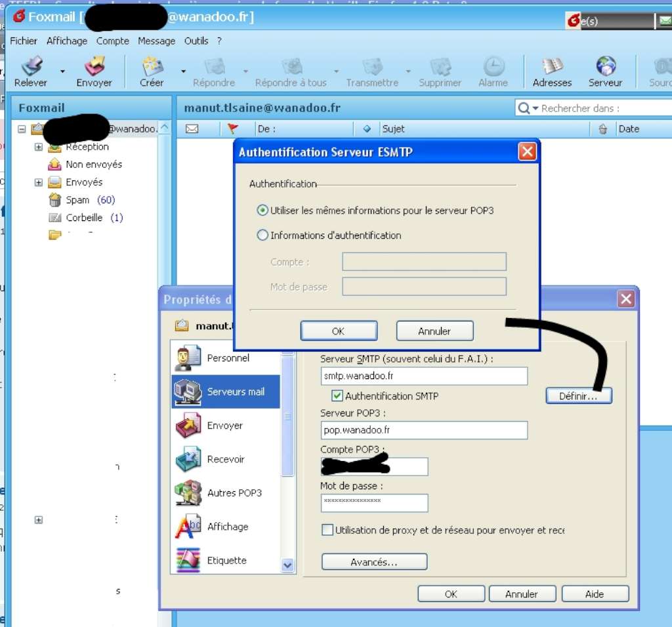Viewport: 672px width, 627px height.
Task: Click the Serveur globe icon
Action: (606, 66)
